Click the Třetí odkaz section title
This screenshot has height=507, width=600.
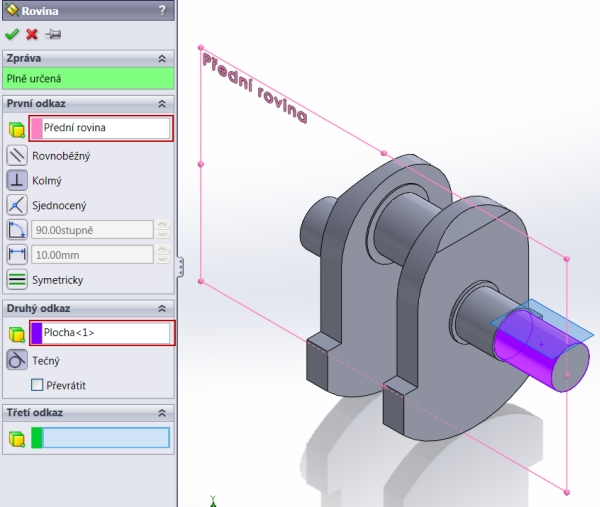(x=34, y=412)
